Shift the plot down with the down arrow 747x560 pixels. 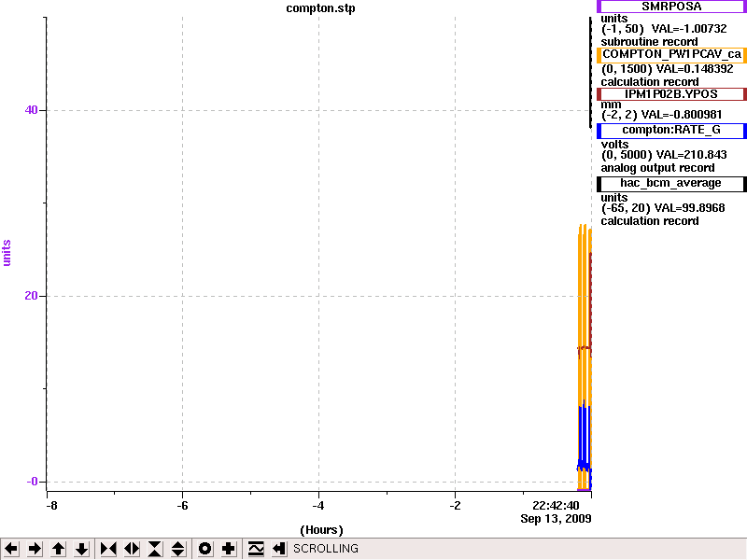click(x=82, y=549)
